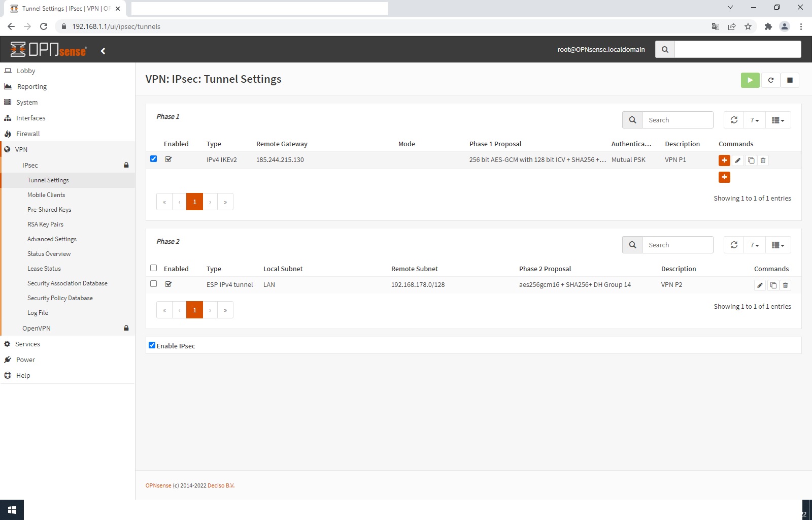Select the VPN P1 row checkbox
Viewport: 812px width, 520px height.
tap(153, 159)
